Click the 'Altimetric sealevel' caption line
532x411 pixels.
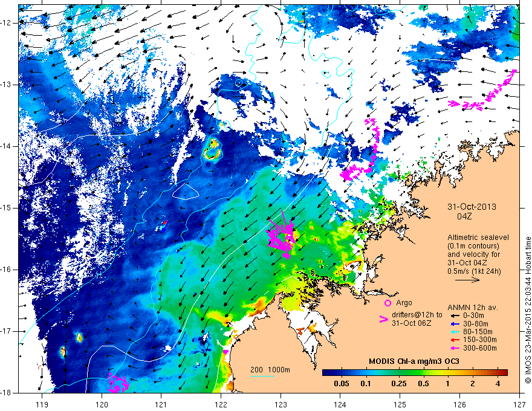[478, 238]
